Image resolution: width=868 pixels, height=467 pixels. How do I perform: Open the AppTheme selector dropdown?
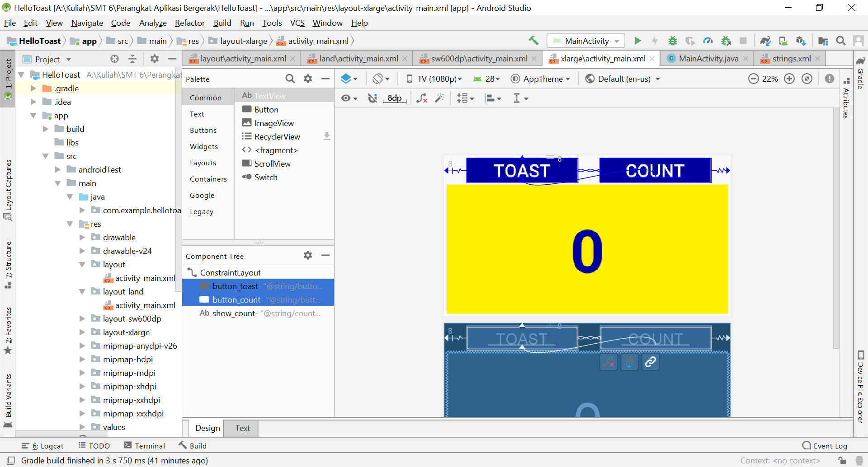click(541, 79)
